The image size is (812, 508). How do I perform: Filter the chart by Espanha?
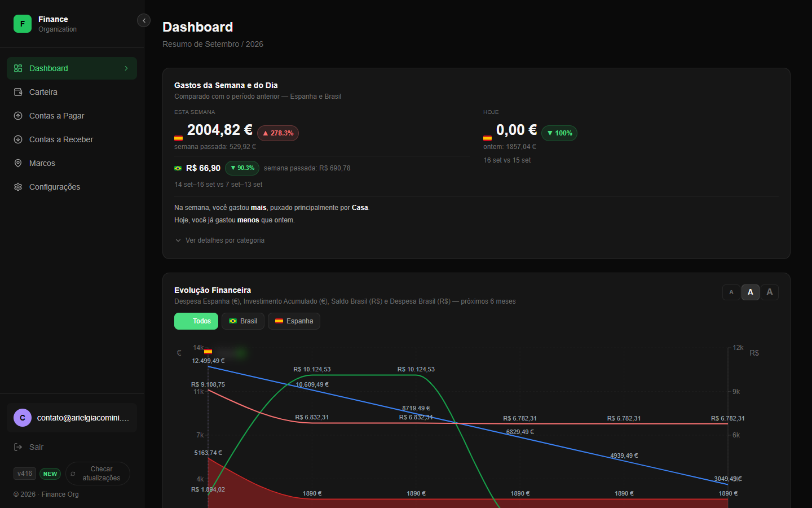(294, 321)
